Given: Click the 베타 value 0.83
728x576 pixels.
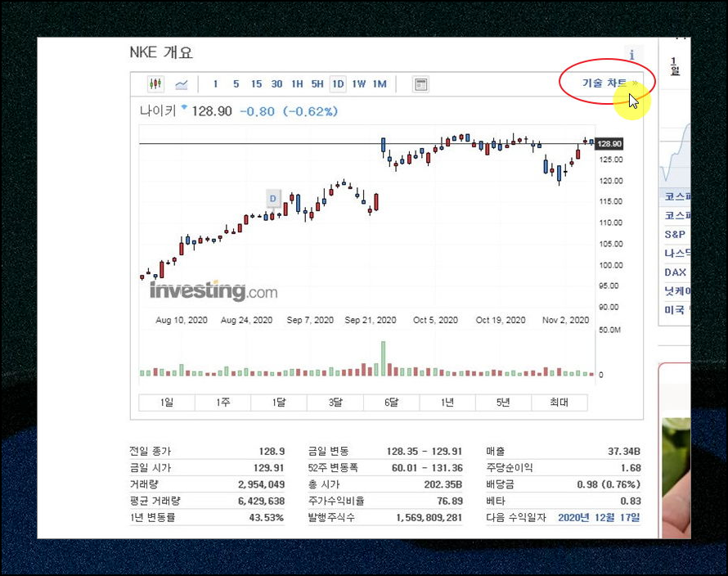Looking at the screenshot, I should (x=631, y=502).
